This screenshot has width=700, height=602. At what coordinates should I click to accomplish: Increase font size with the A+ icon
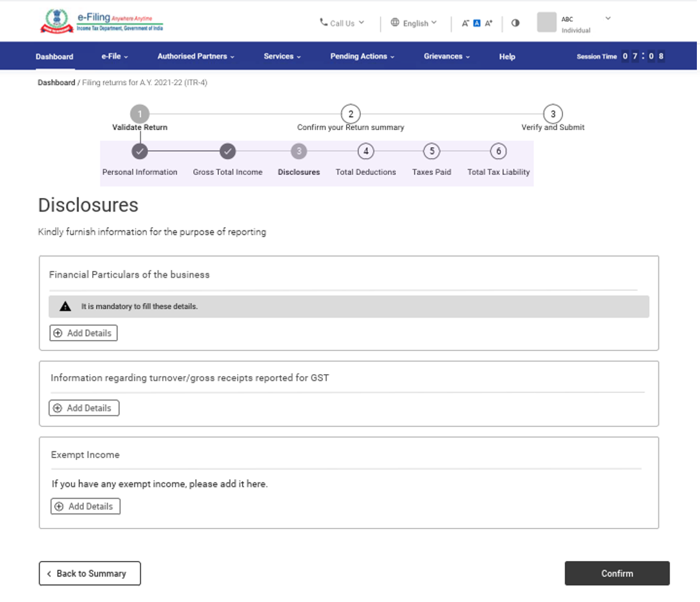click(488, 23)
